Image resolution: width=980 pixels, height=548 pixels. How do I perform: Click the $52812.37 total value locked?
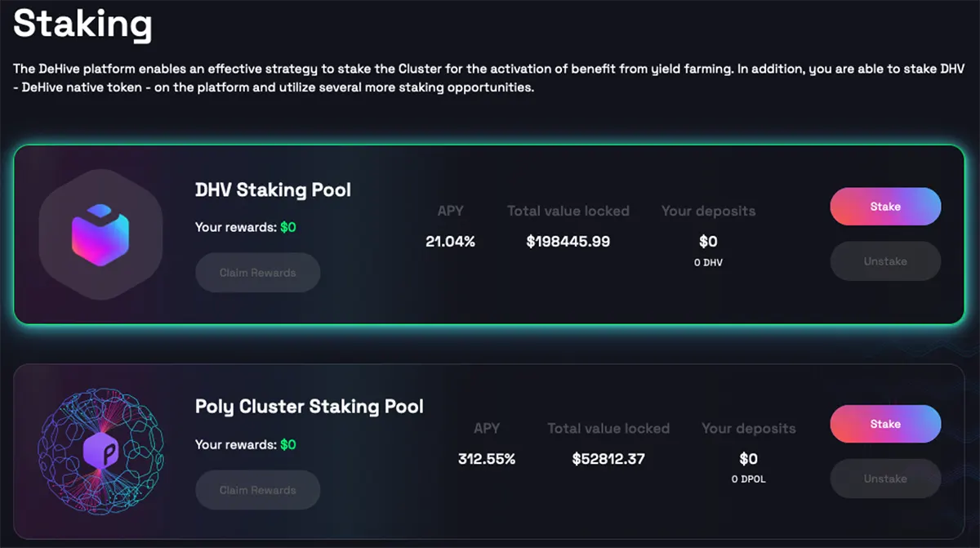(608, 459)
